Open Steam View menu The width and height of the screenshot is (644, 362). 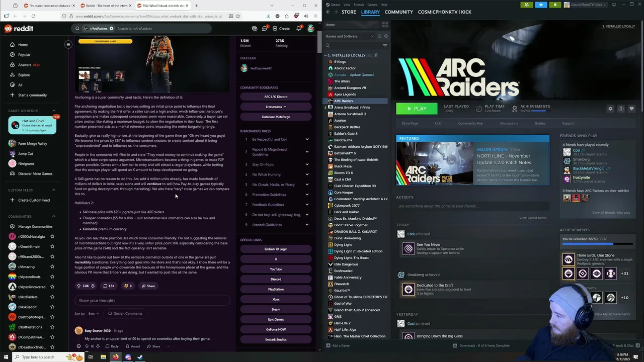tap(347, 5)
